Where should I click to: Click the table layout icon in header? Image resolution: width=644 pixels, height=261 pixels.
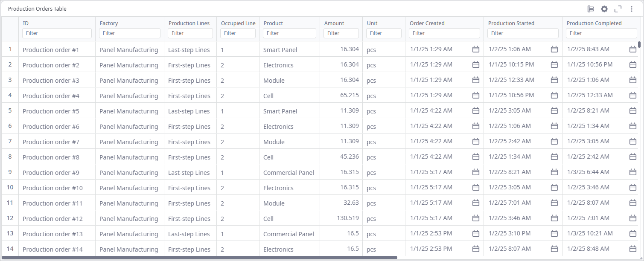(x=591, y=9)
